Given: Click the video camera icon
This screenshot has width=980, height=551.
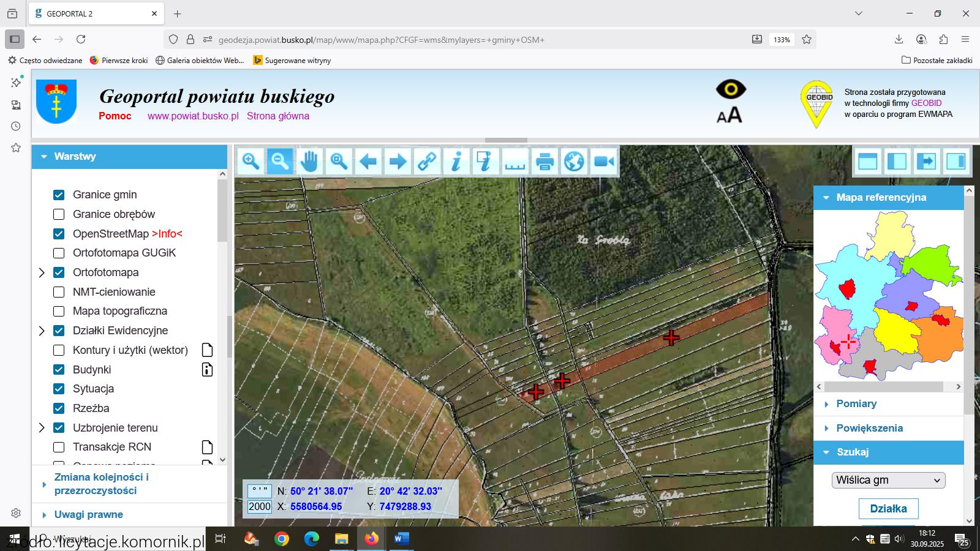Looking at the screenshot, I should point(603,162).
